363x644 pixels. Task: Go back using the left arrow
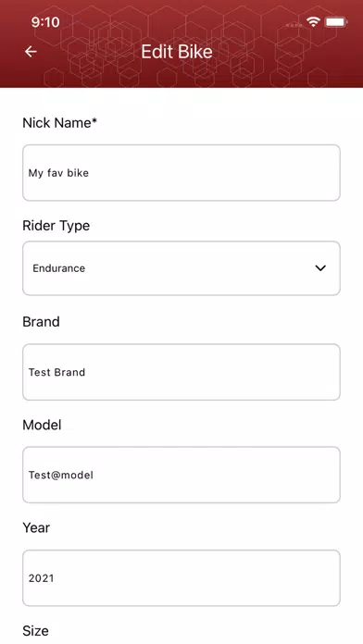click(x=31, y=52)
